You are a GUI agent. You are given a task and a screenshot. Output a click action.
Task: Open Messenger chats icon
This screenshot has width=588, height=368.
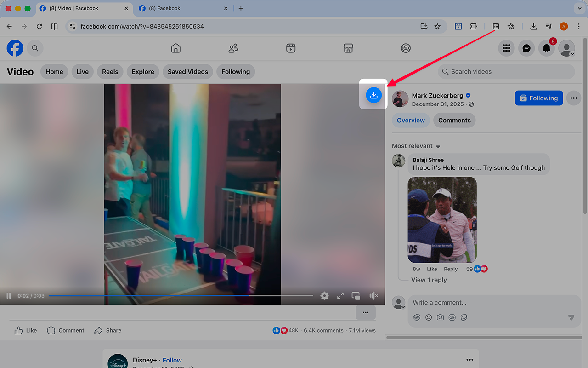[526, 48]
